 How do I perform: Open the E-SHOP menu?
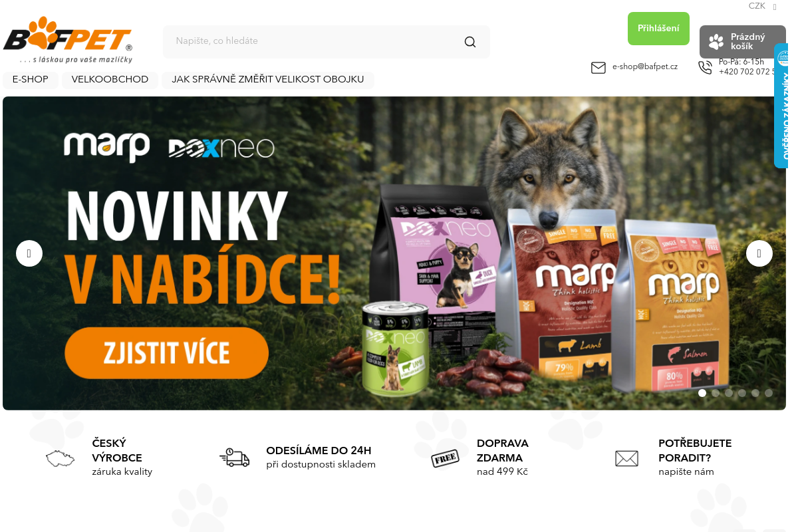(31, 80)
